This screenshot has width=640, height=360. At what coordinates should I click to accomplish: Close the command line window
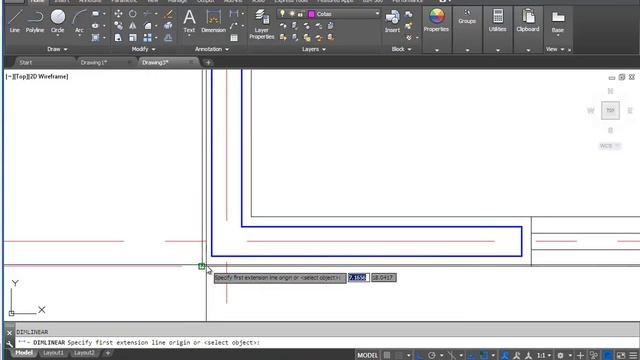[x=10, y=333]
